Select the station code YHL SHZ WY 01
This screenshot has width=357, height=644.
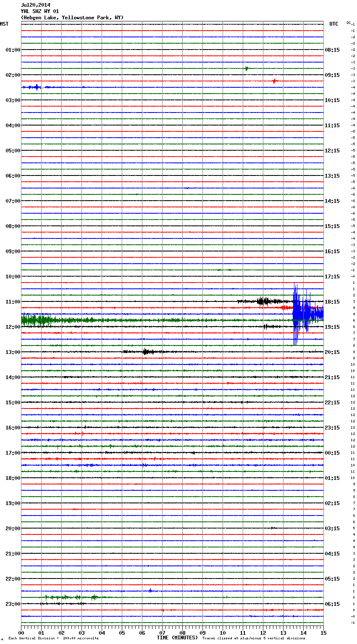tap(40, 11)
